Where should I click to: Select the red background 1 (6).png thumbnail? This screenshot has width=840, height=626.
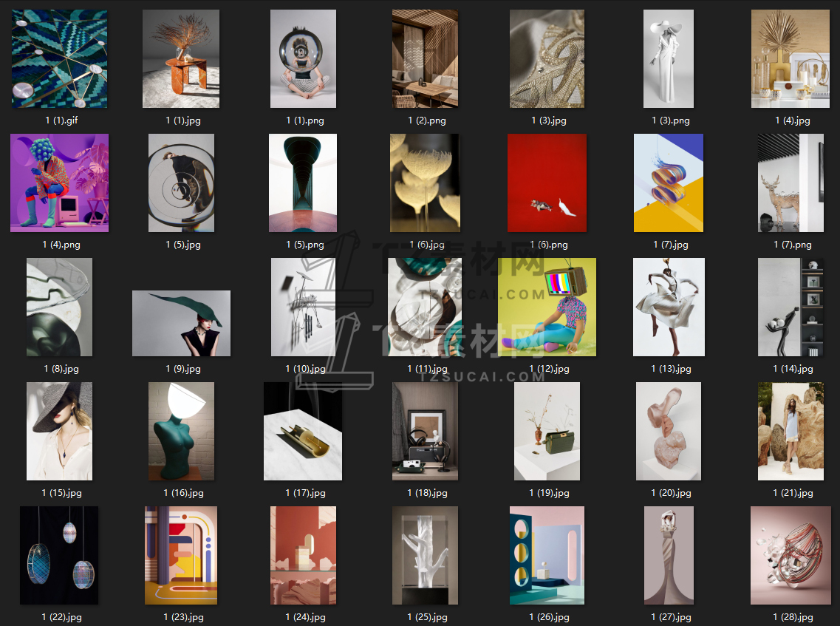pos(547,183)
